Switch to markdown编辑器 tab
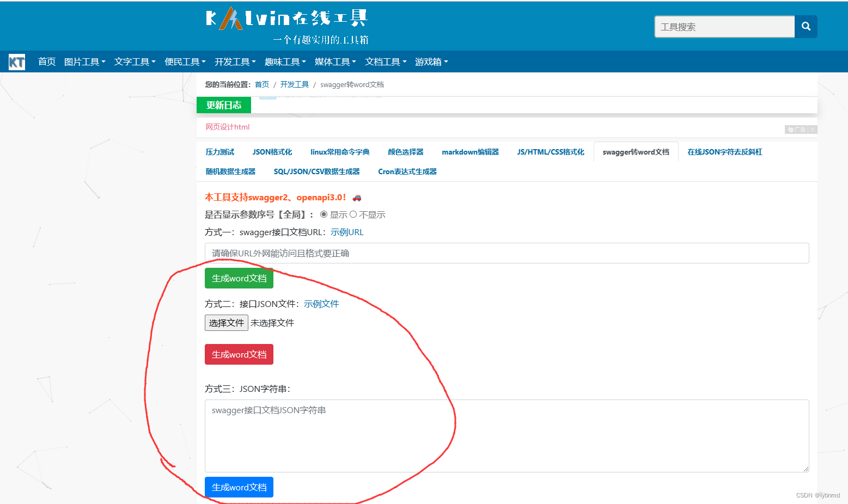 click(470, 152)
